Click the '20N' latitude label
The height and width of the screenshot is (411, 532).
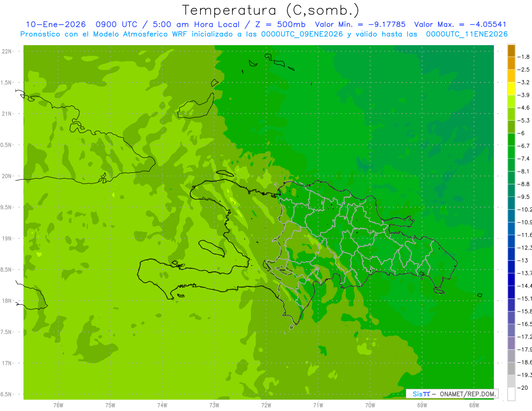7,176
